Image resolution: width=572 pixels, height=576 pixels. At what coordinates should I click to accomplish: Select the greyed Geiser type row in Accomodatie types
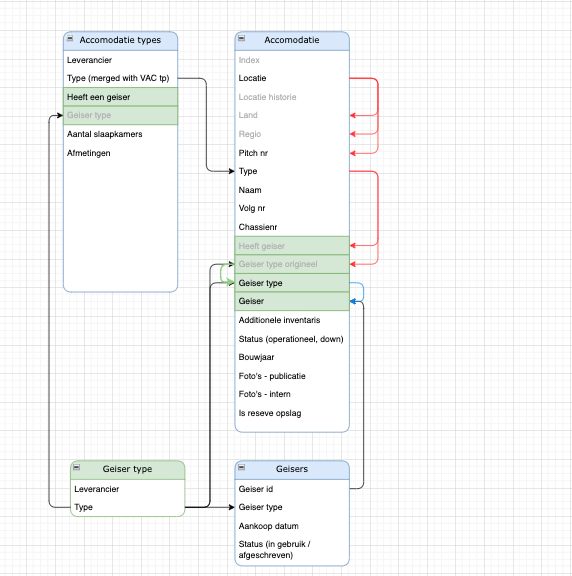pyautogui.click(x=120, y=115)
